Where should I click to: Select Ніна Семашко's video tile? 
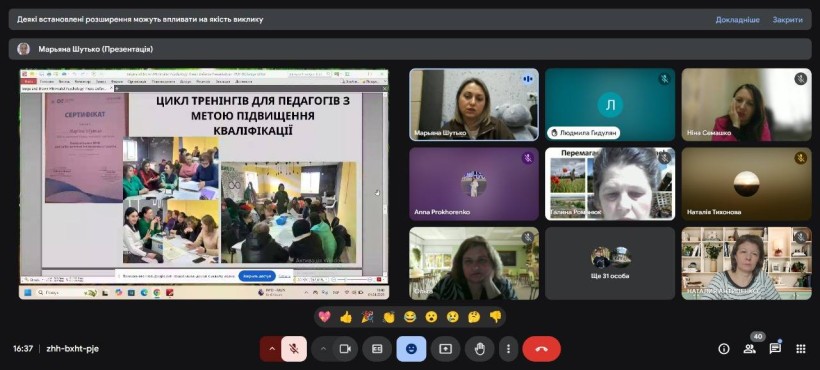(746, 105)
